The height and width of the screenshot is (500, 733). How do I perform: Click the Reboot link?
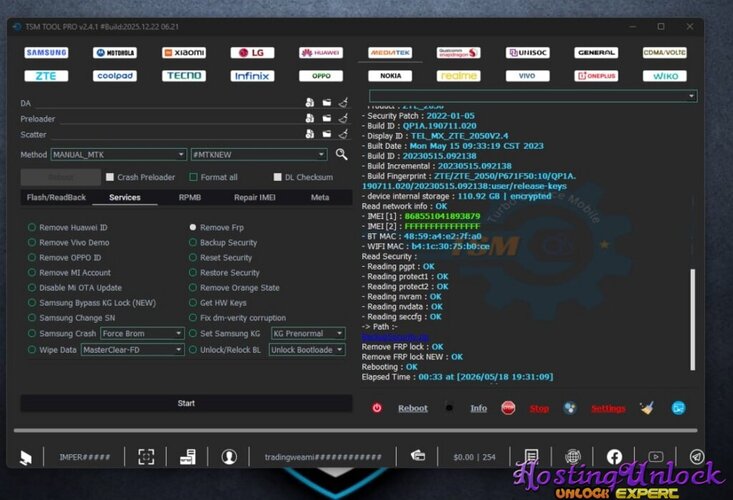coord(413,408)
